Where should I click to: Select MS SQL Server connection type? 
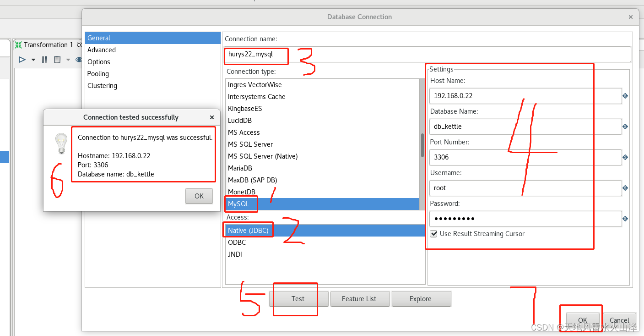(x=322, y=144)
